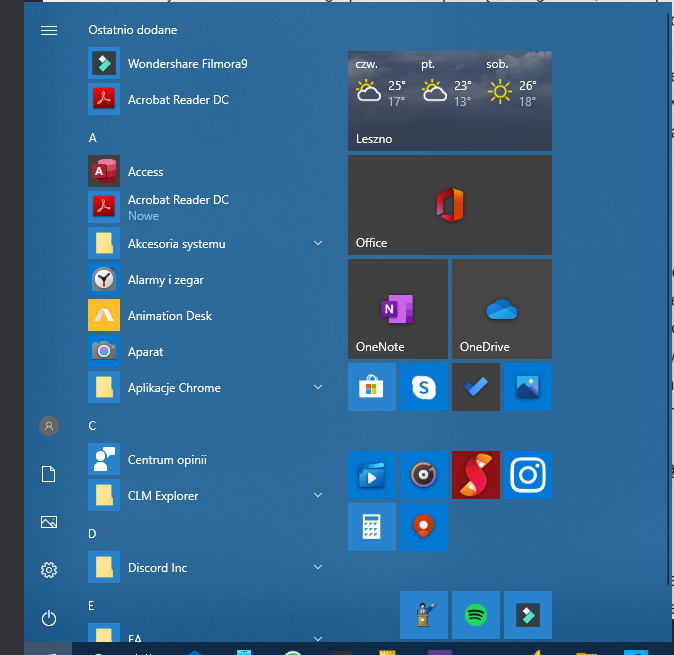Open Alarmy i zegar app
The image size is (674, 655).
[x=206, y=280]
